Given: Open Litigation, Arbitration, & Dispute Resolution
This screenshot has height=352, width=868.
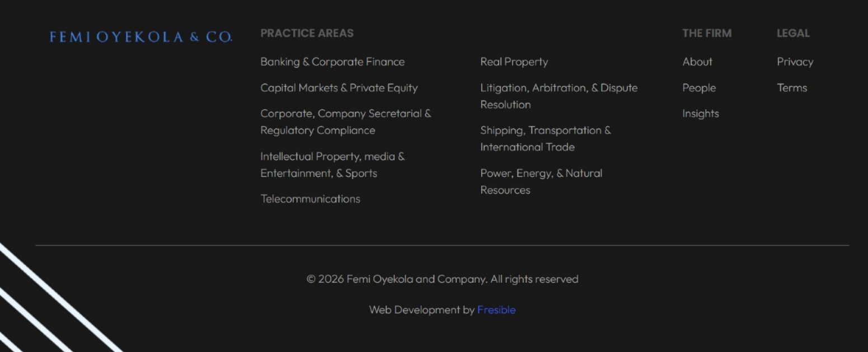Looking at the screenshot, I should click(x=559, y=96).
